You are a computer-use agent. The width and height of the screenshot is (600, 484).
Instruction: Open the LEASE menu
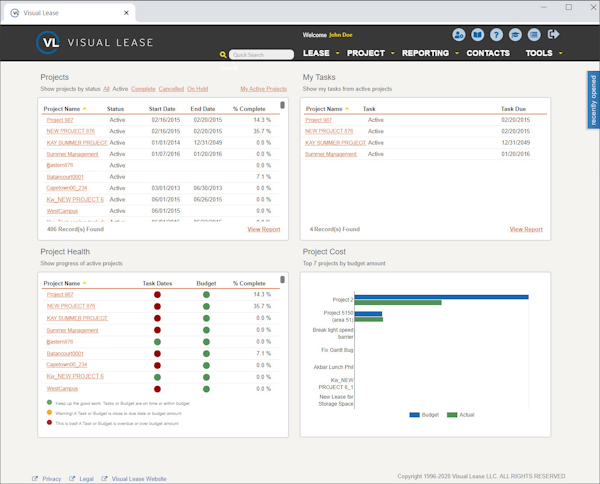click(316, 53)
